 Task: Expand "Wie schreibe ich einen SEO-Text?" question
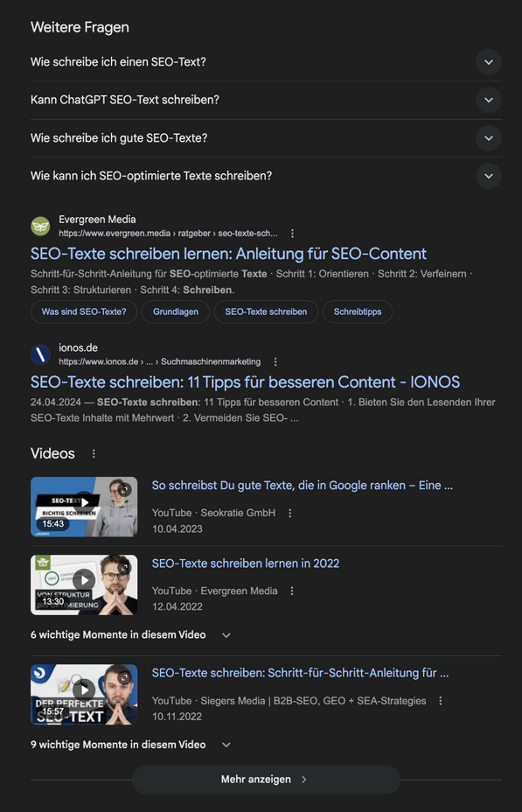[x=266, y=62]
